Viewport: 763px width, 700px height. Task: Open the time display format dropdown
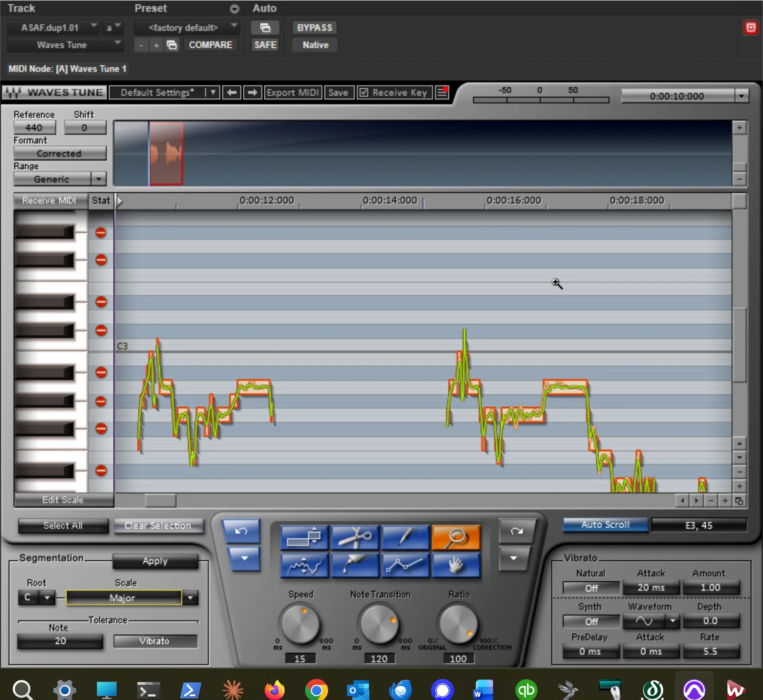[x=741, y=96]
